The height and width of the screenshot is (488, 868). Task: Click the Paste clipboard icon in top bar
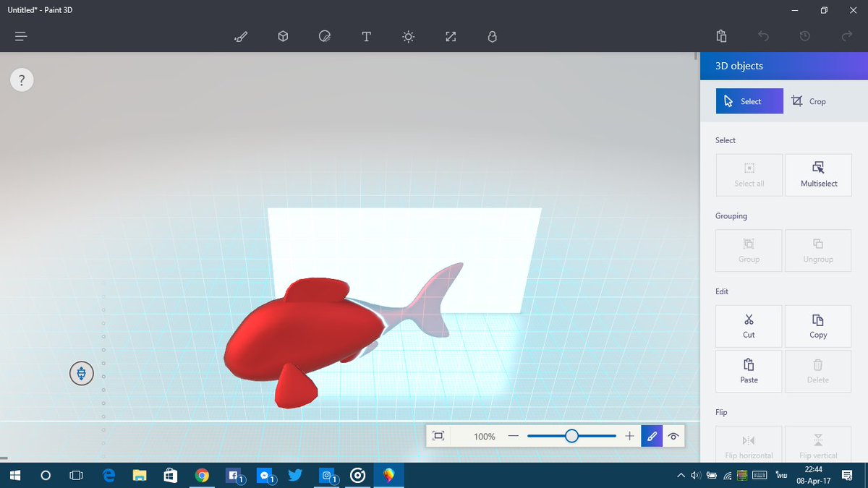pos(721,36)
